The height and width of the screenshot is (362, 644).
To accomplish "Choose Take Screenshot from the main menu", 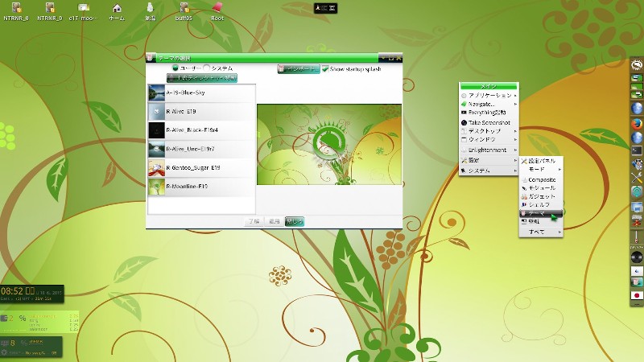I will 489,122.
